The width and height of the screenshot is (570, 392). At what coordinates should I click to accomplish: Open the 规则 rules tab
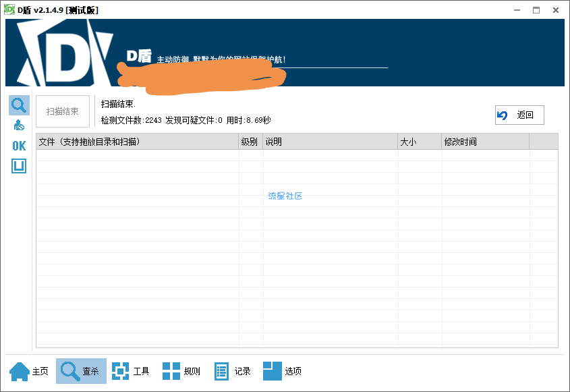pos(181,371)
